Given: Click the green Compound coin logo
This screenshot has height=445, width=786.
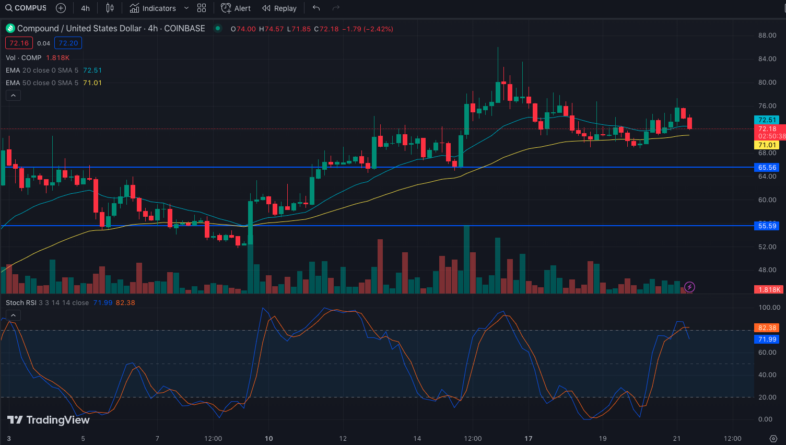Looking at the screenshot, I should 10,29.
